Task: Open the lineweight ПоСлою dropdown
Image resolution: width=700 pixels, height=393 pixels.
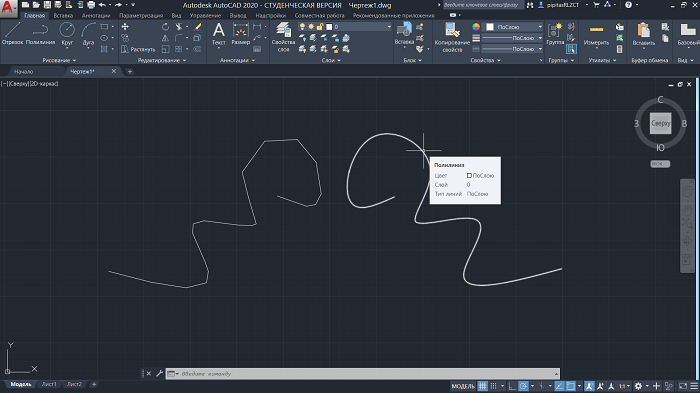Action: pyautogui.click(x=512, y=38)
